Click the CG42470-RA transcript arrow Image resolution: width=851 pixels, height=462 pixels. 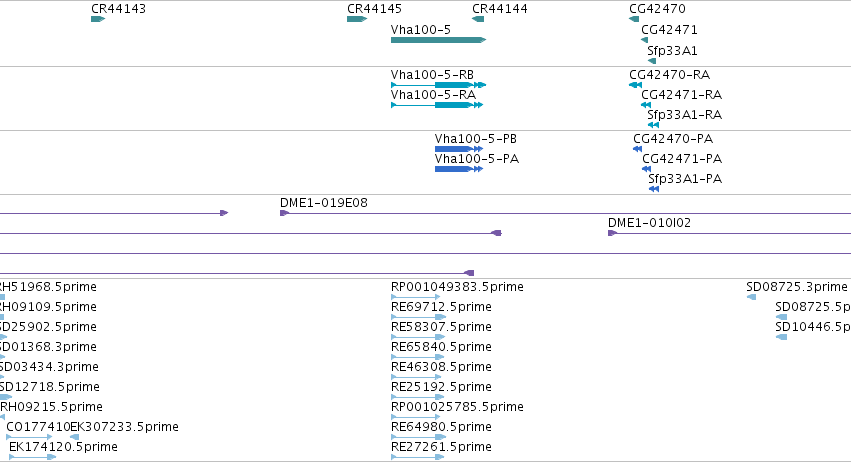point(636,85)
